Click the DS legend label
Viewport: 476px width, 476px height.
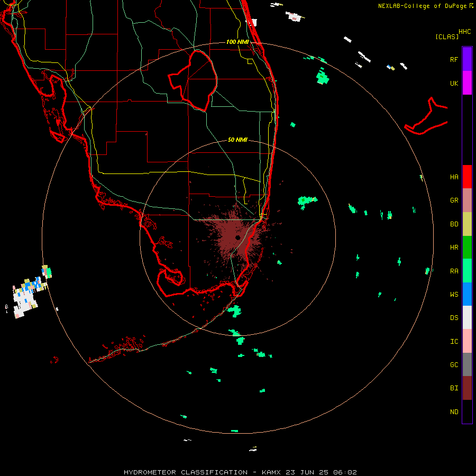click(x=454, y=318)
